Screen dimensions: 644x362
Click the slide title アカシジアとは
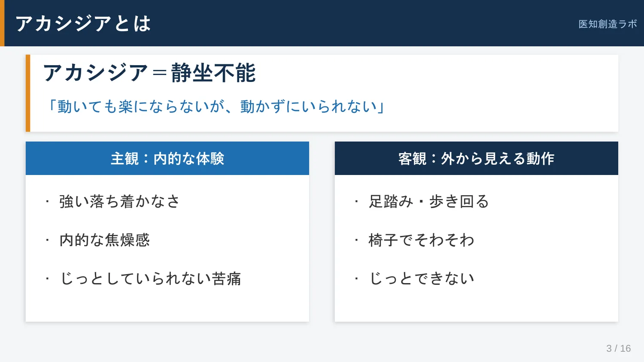tap(83, 23)
